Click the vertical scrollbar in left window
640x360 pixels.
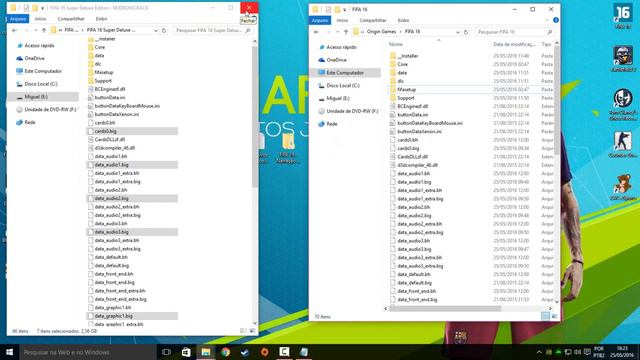point(255,116)
